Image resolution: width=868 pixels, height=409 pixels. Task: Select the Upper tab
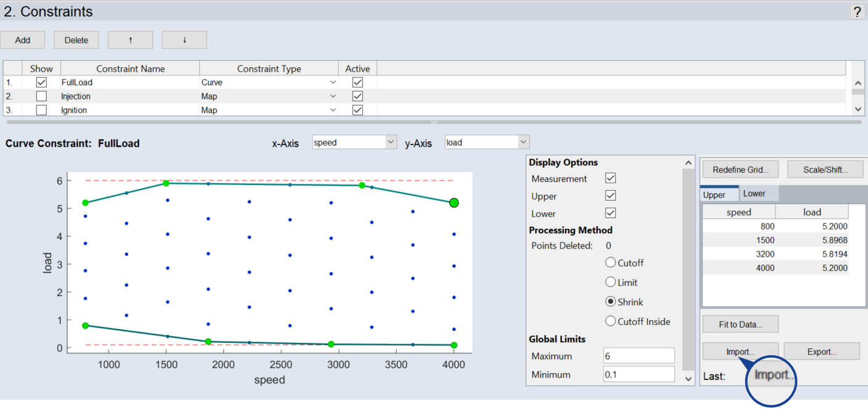[x=715, y=194]
